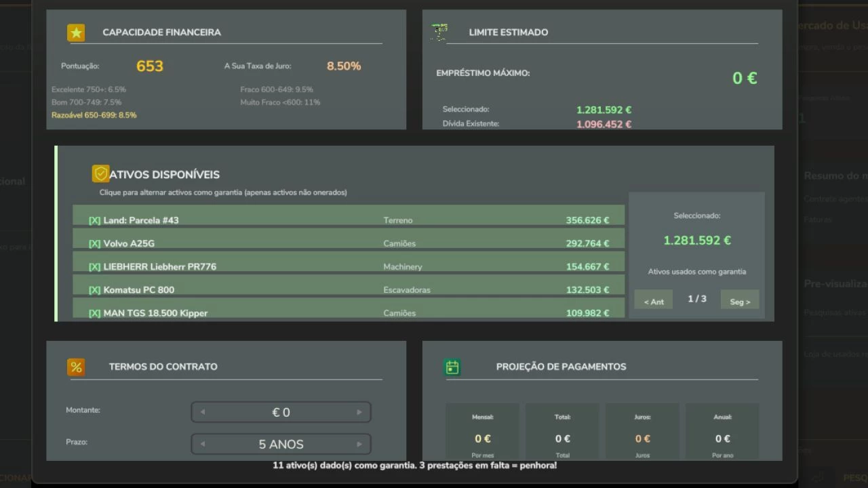This screenshot has height=488, width=868.
Task: Click the collateral warning message at bottom
Action: tap(414, 466)
